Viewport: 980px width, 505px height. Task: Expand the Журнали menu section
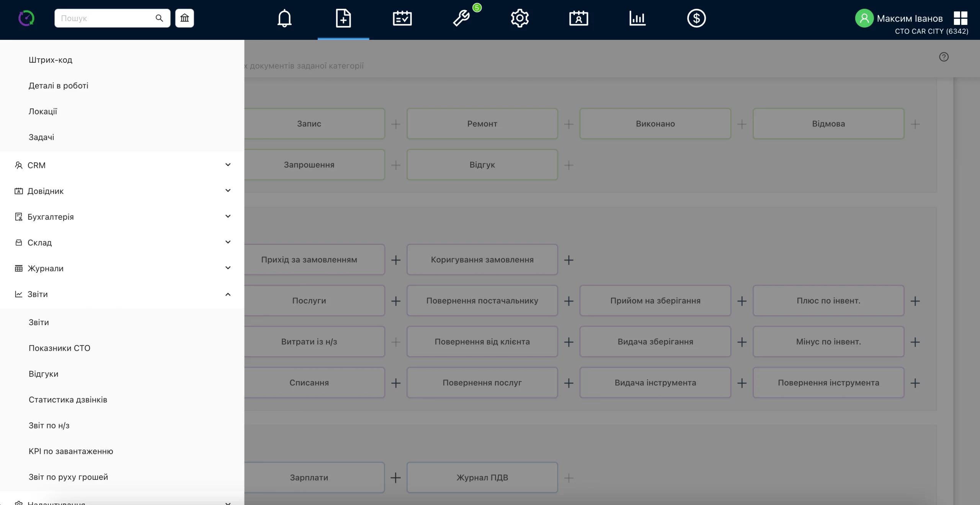(x=122, y=268)
